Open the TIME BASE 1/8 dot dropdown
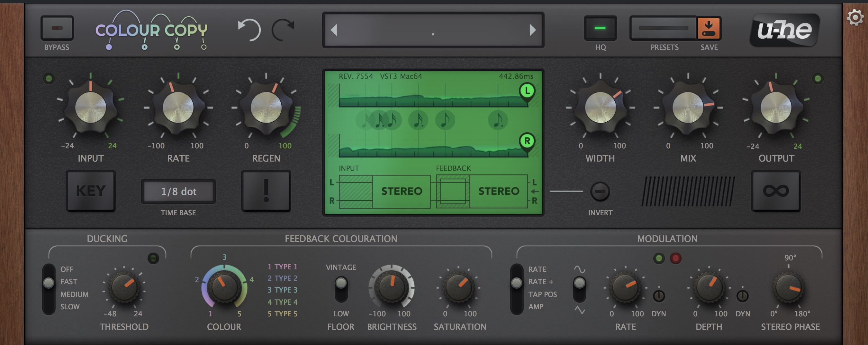The image size is (868, 345). (x=178, y=191)
